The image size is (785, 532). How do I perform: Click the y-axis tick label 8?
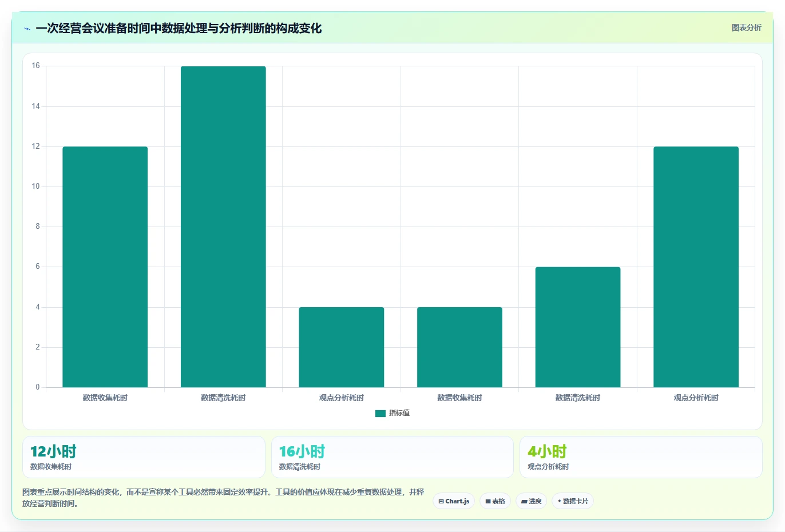[x=38, y=227]
